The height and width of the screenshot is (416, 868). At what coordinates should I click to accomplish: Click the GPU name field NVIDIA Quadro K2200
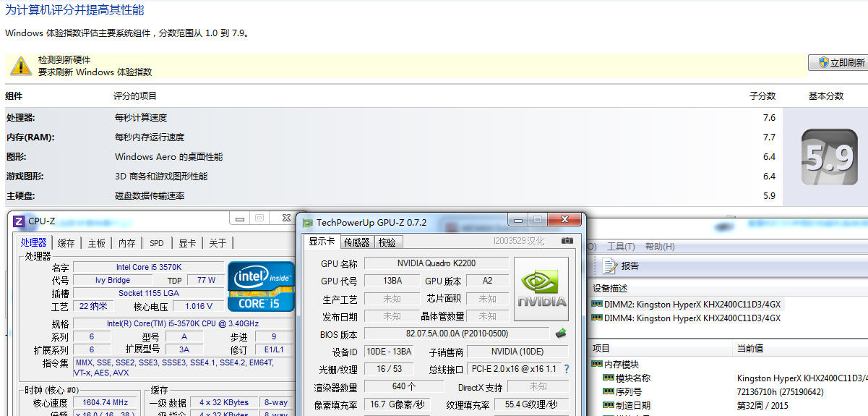click(x=436, y=263)
